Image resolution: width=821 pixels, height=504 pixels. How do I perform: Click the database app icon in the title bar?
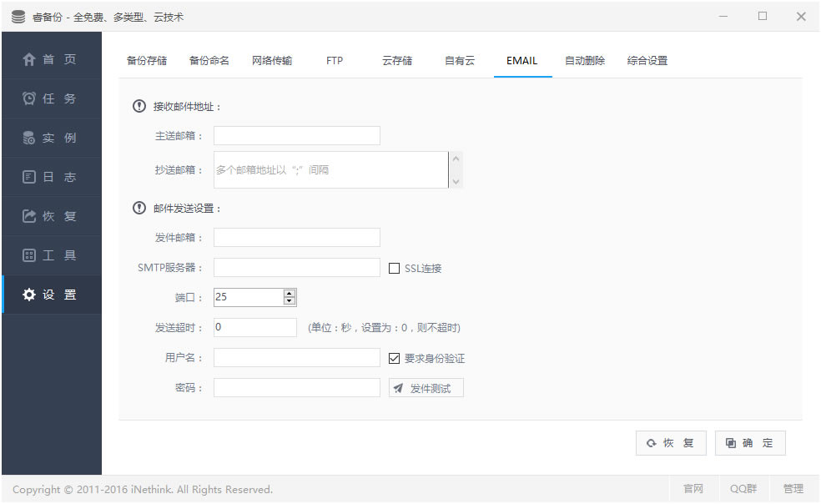tap(18, 15)
